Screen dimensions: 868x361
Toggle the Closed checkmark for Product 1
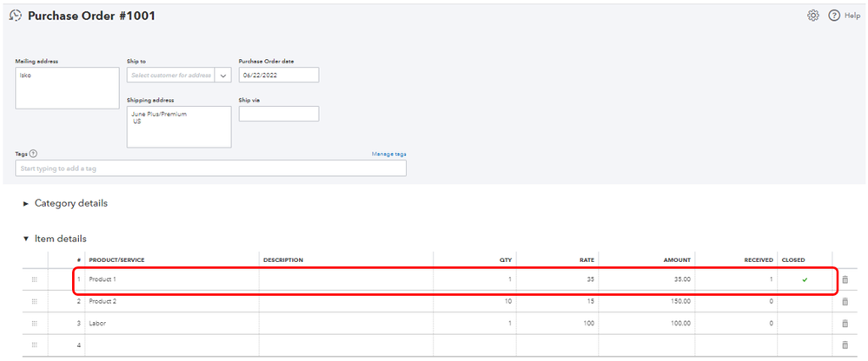click(805, 279)
